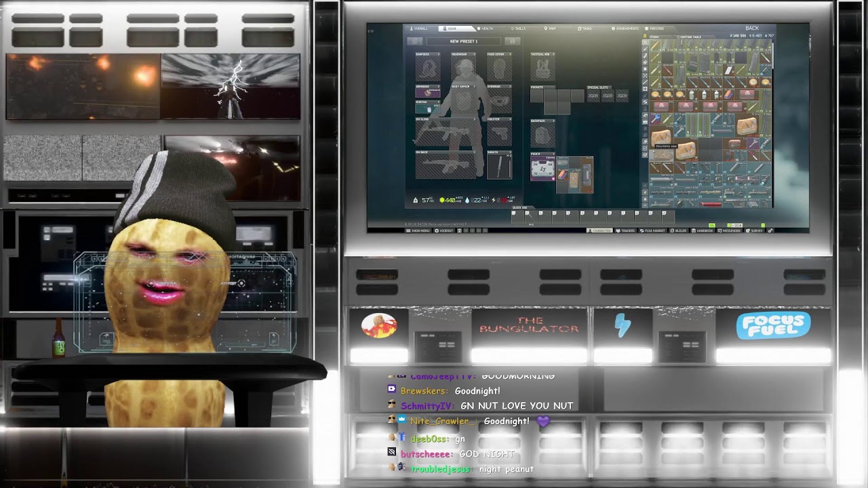
Task: Click chat username Nite_Crawler_
Action: (x=441, y=421)
